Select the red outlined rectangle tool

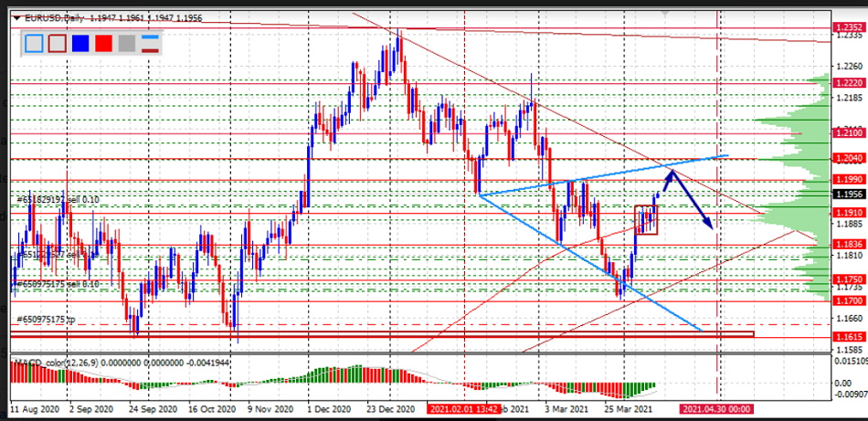click(x=57, y=42)
